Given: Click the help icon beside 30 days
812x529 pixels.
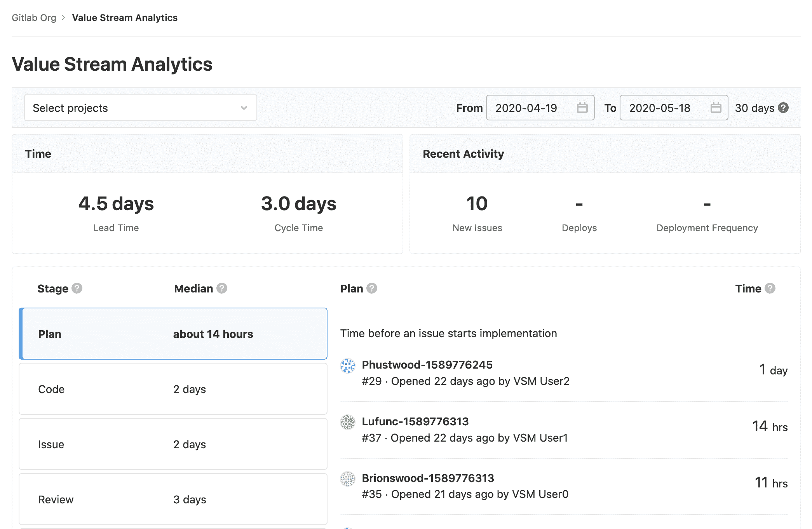Looking at the screenshot, I should pyautogui.click(x=784, y=108).
